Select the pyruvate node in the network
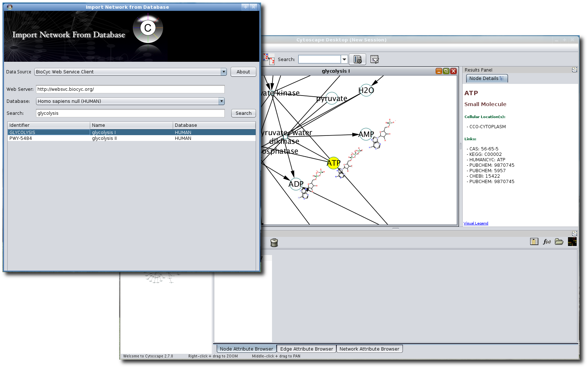588x368 pixels. click(x=332, y=98)
